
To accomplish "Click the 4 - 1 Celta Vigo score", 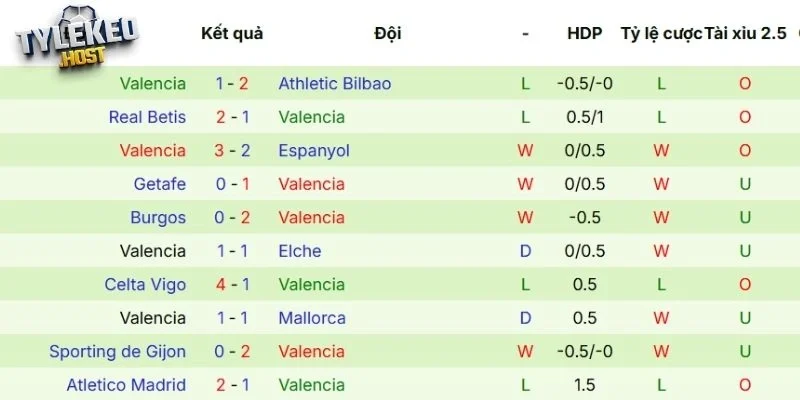I will 232,285.
